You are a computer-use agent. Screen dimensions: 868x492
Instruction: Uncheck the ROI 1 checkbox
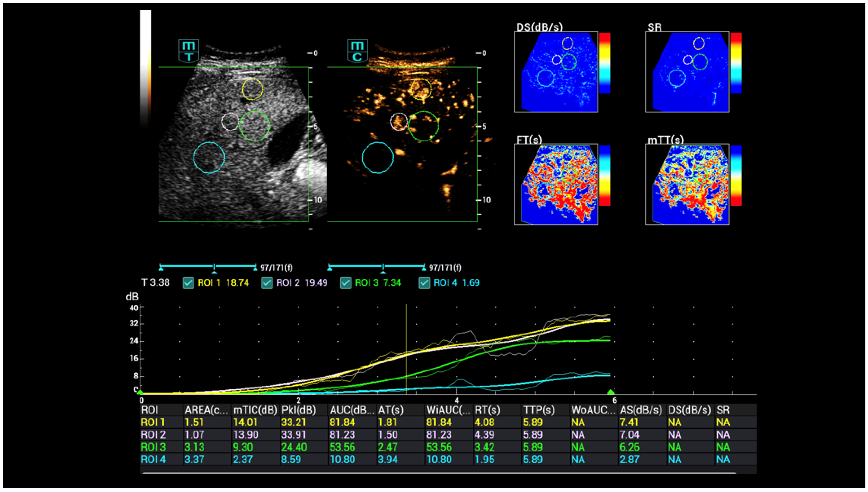tap(188, 282)
